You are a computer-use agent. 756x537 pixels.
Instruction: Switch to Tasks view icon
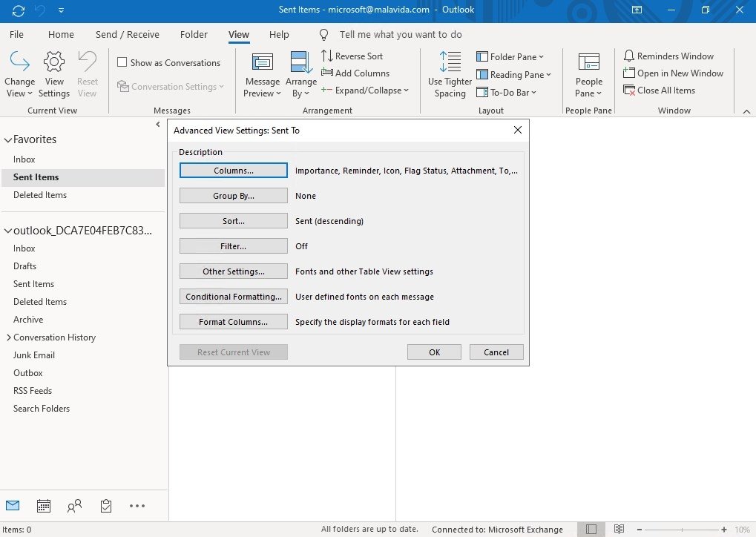point(106,506)
